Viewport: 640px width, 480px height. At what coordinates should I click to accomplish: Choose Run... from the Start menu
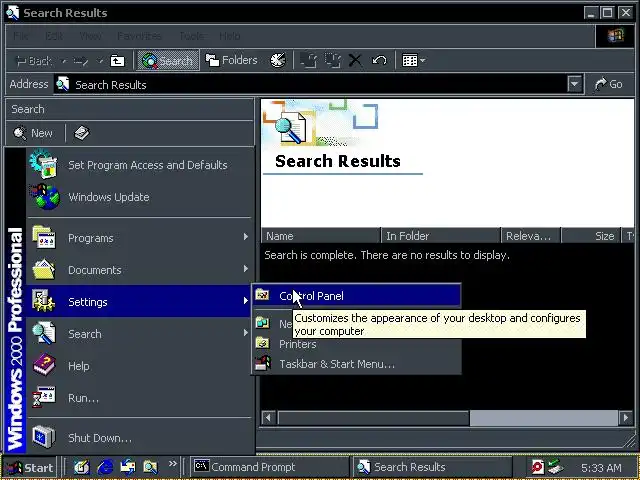pos(138,398)
